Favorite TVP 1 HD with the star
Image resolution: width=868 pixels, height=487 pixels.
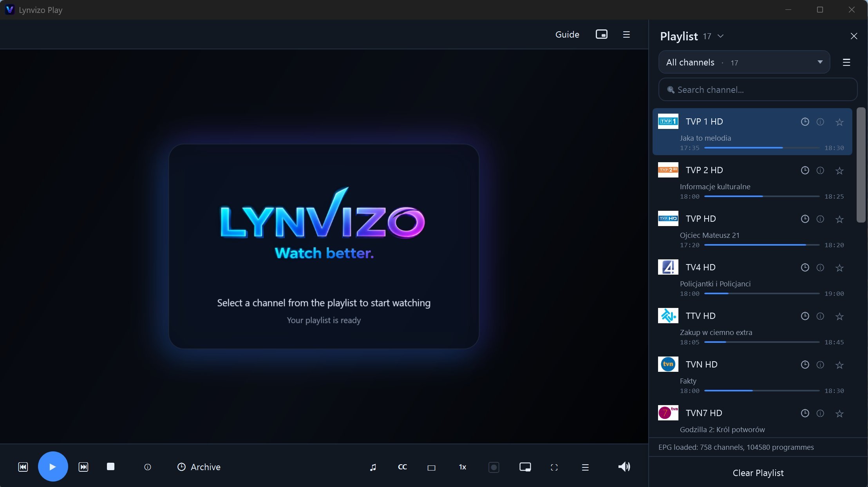pyautogui.click(x=839, y=122)
